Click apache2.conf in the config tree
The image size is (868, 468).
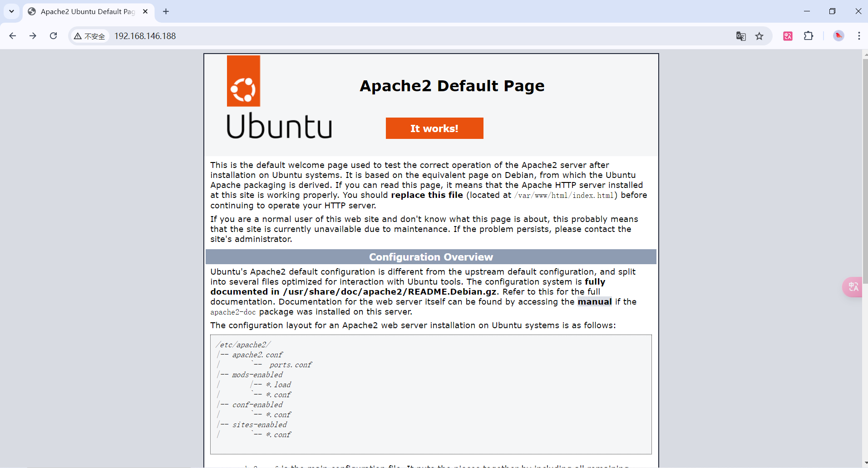pyautogui.click(x=257, y=355)
